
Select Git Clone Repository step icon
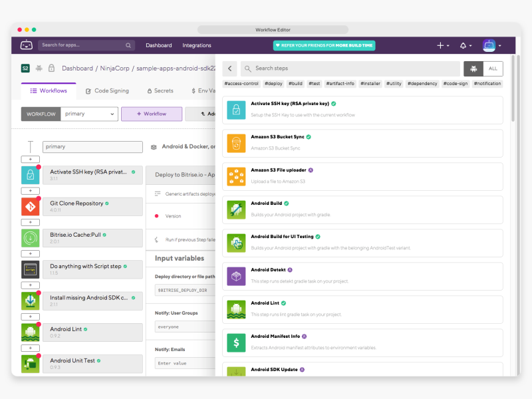pos(30,207)
